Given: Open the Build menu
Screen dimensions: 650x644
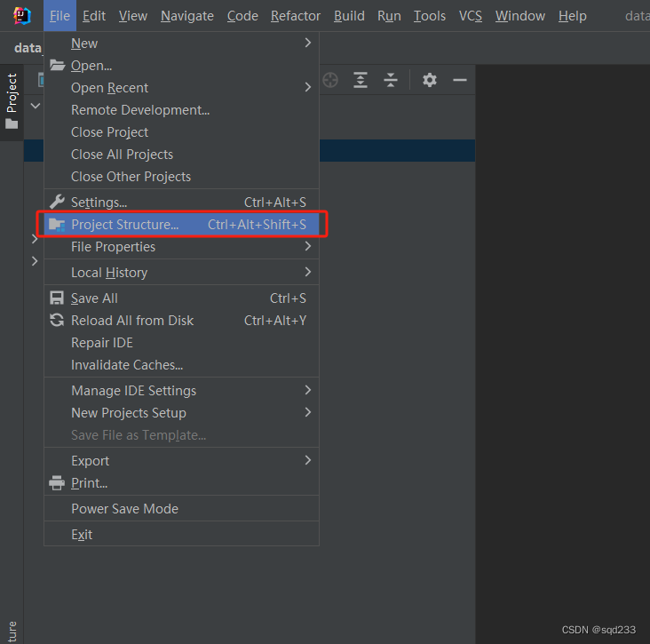Looking at the screenshot, I should point(349,16).
